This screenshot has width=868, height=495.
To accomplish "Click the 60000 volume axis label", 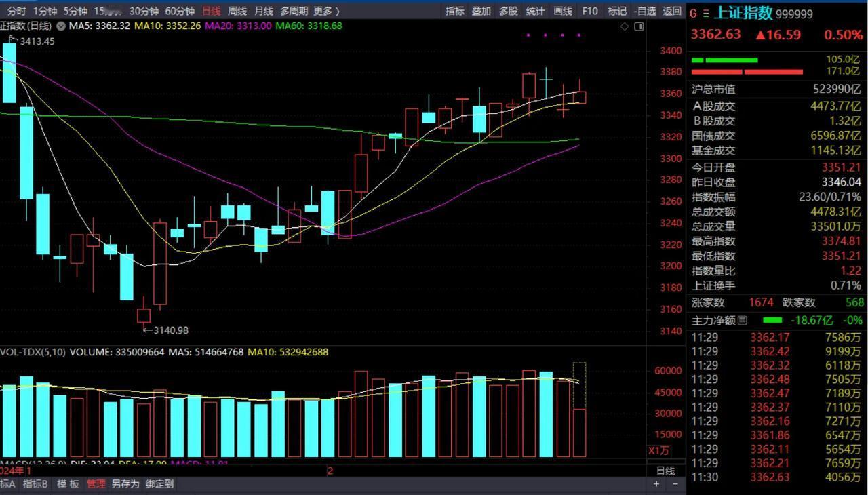I will pos(667,371).
